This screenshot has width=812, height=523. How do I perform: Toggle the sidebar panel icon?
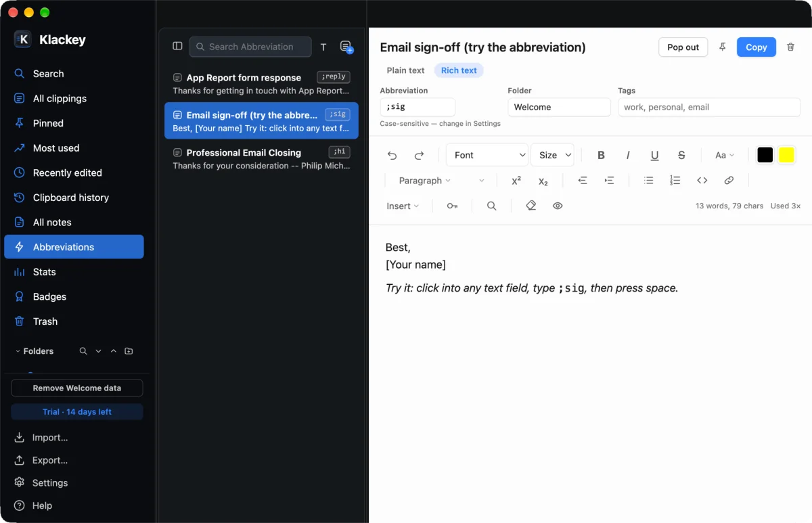coord(177,46)
